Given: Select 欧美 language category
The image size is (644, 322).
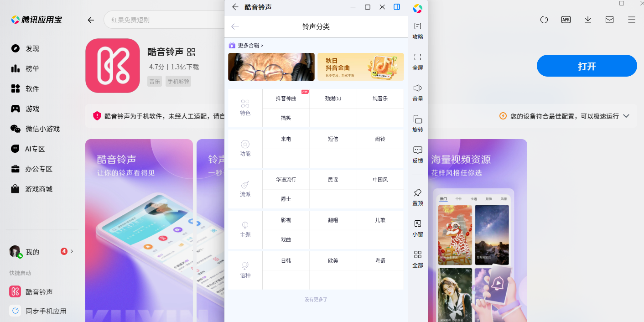Looking at the screenshot, I should pyautogui.click(x=333, y=261).
